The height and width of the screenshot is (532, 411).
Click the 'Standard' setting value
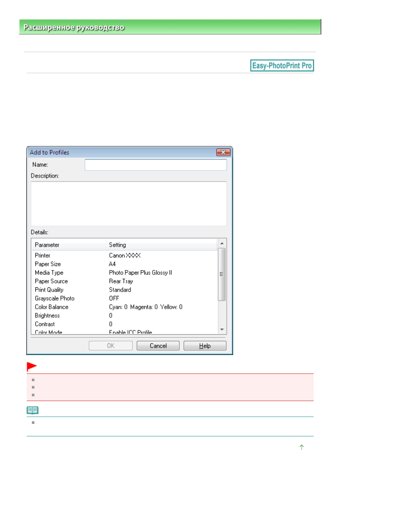pos(120,290)
